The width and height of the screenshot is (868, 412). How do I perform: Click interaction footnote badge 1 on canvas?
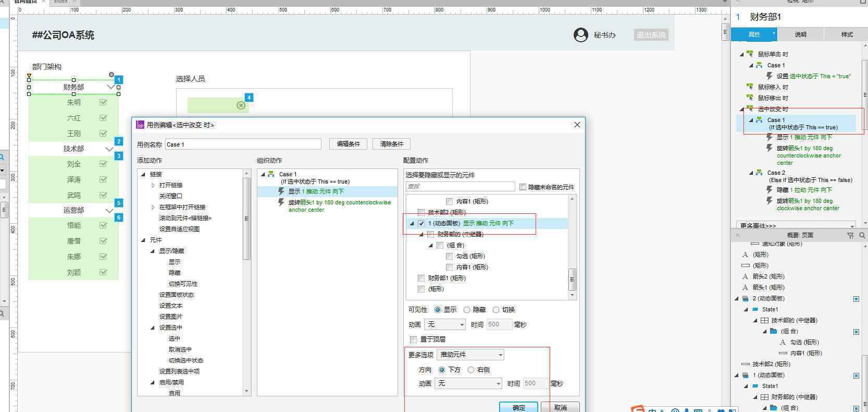point(119,80)
